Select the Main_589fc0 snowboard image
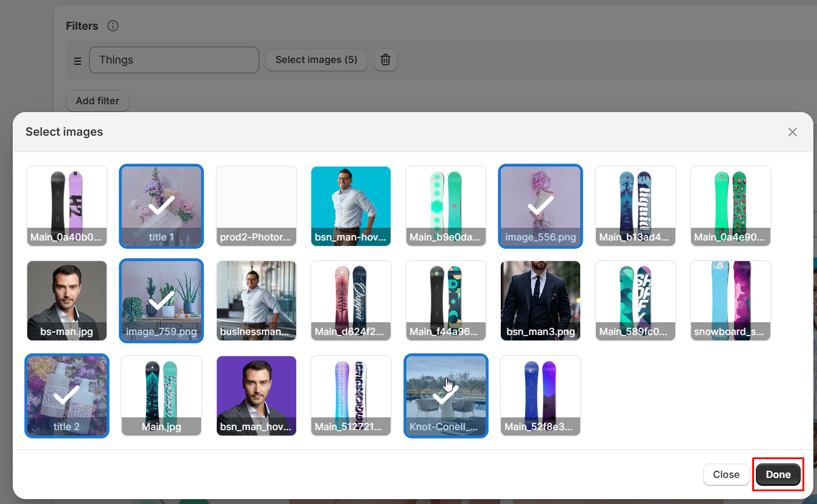Image resolution: width=817 pixels, height=504 pixels. pyautogui.click(x=635, y=300)
